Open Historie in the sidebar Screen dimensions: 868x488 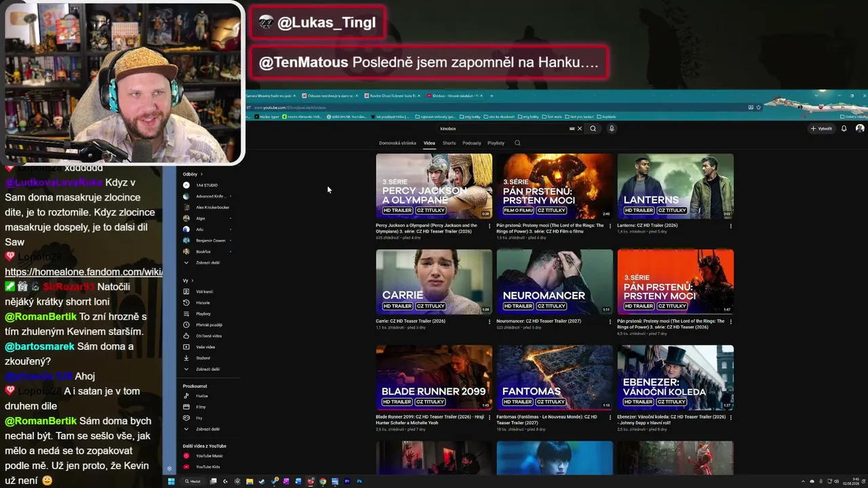click(203, 303)
